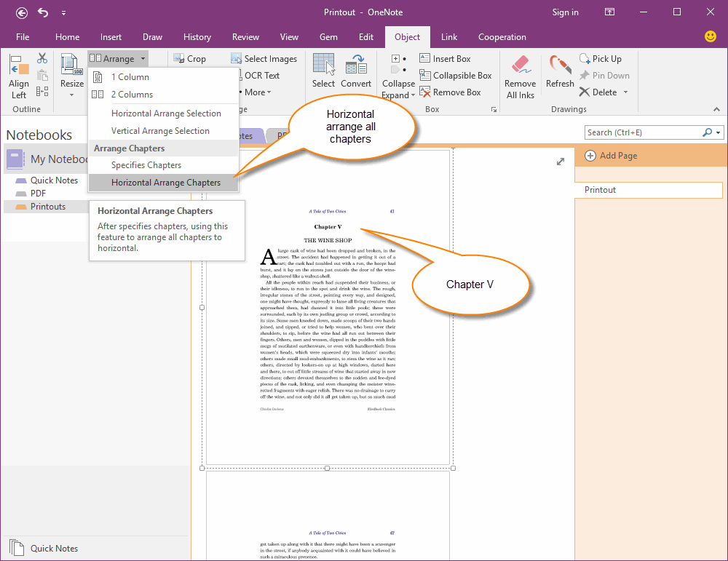Viewport: 728px width, 561px height.
Task: Click Align Left outline button
Action: 19,76
